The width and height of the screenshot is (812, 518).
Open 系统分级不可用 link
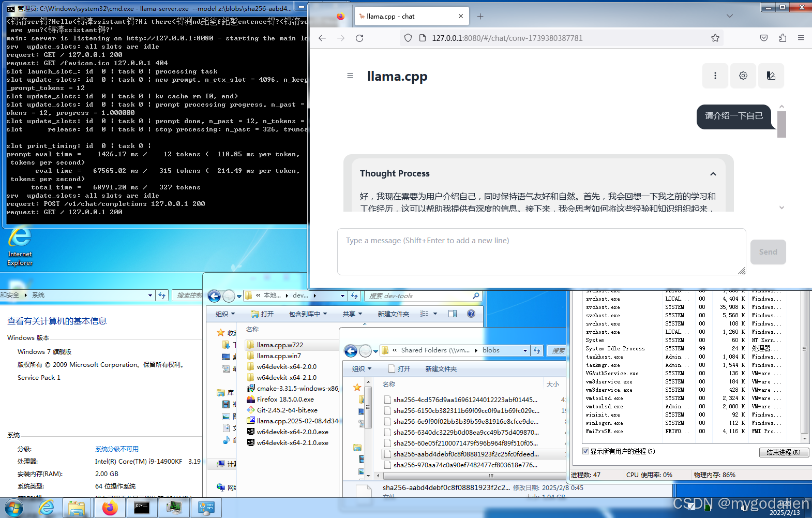click(x=117, y=449)
